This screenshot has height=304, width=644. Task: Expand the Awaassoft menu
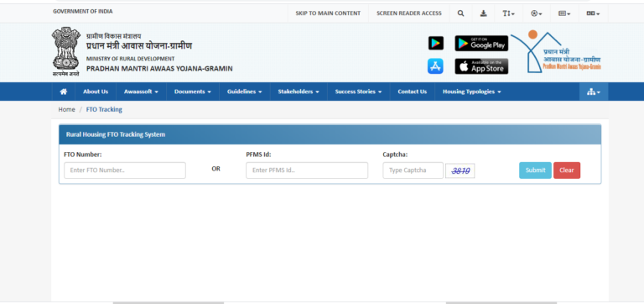[141, 92]
